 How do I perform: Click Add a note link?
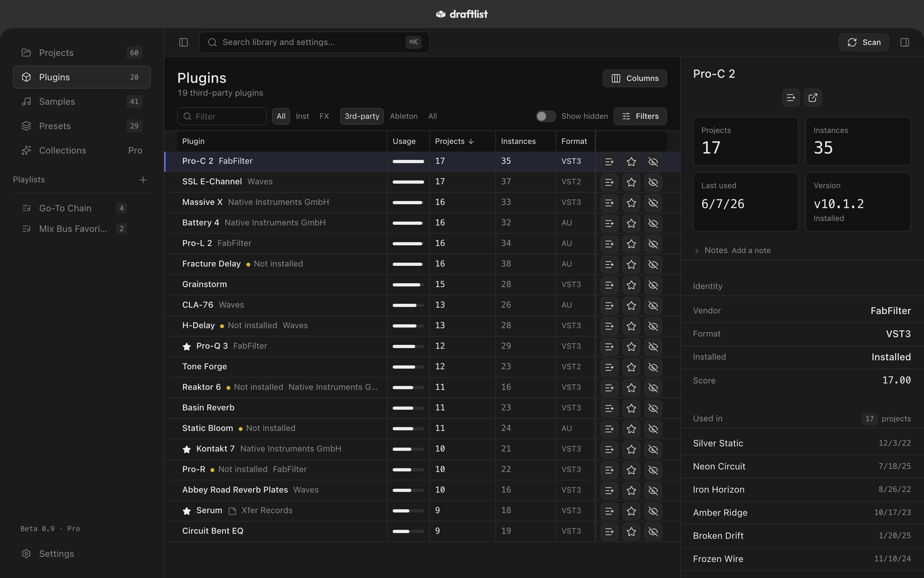point(751,250)
